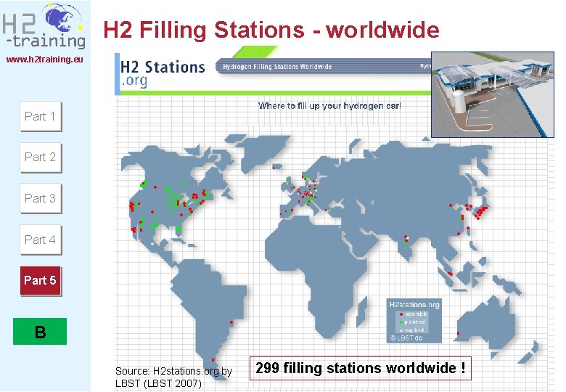Open the www.h2training.eu link

click(45, 60)
